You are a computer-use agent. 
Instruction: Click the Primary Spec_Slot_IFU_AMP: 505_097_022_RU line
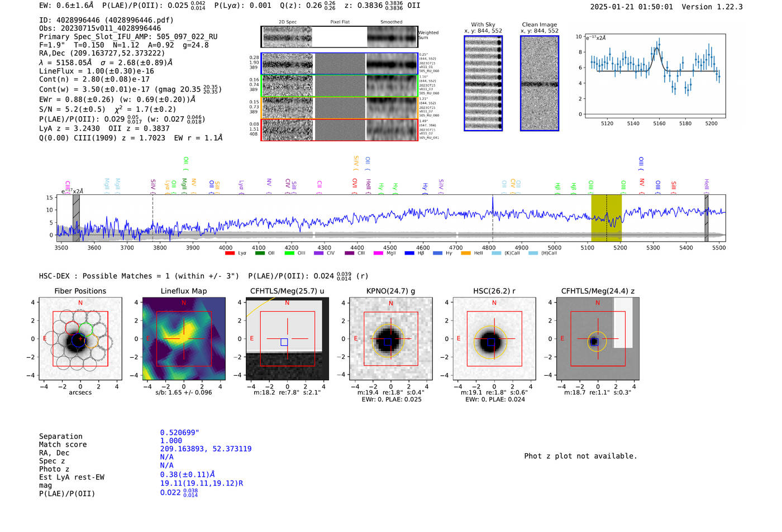128,37
